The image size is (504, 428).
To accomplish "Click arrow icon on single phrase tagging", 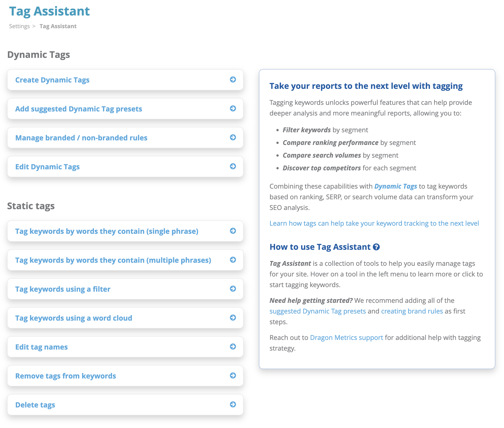I will point(233,231).
